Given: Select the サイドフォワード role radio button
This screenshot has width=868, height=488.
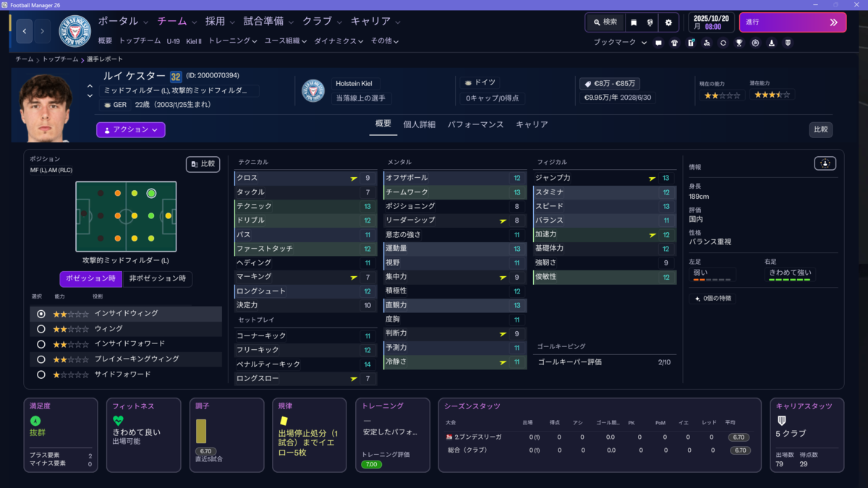Looking at the screenshot, I should tap(41, 374).
